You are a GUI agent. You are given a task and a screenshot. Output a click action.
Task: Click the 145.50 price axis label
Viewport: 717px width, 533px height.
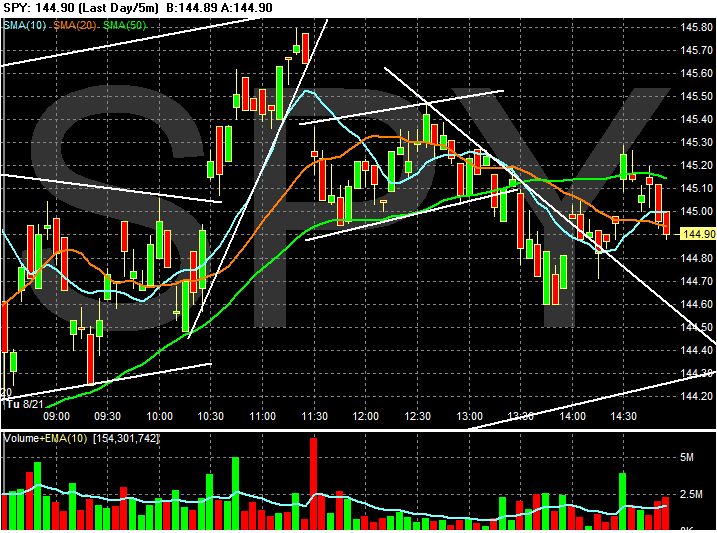coord(696,96)
